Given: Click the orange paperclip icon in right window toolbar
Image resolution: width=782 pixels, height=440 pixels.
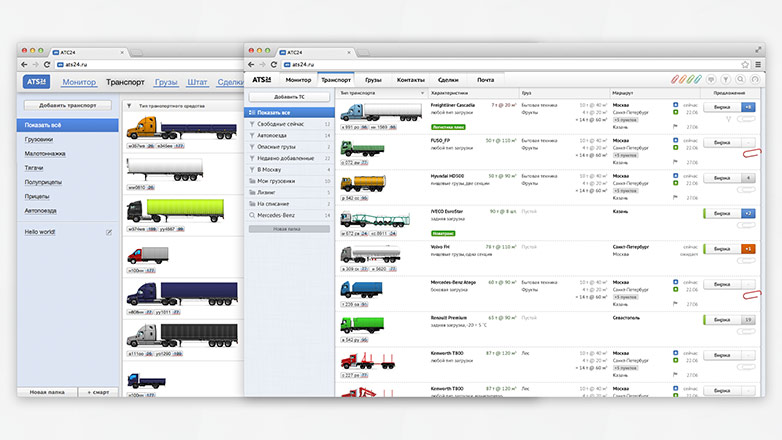Looking at the screenshot, I should pos(683,79).
